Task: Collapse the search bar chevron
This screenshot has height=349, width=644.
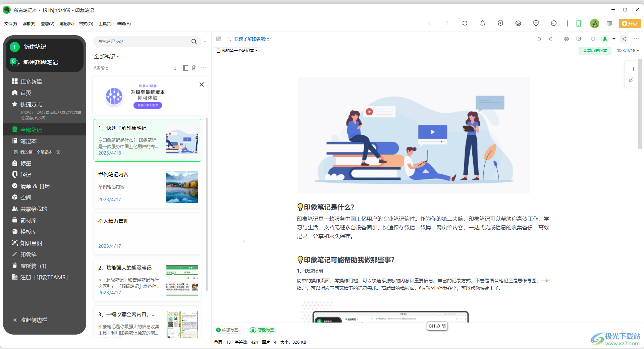Action: [205, 42]
